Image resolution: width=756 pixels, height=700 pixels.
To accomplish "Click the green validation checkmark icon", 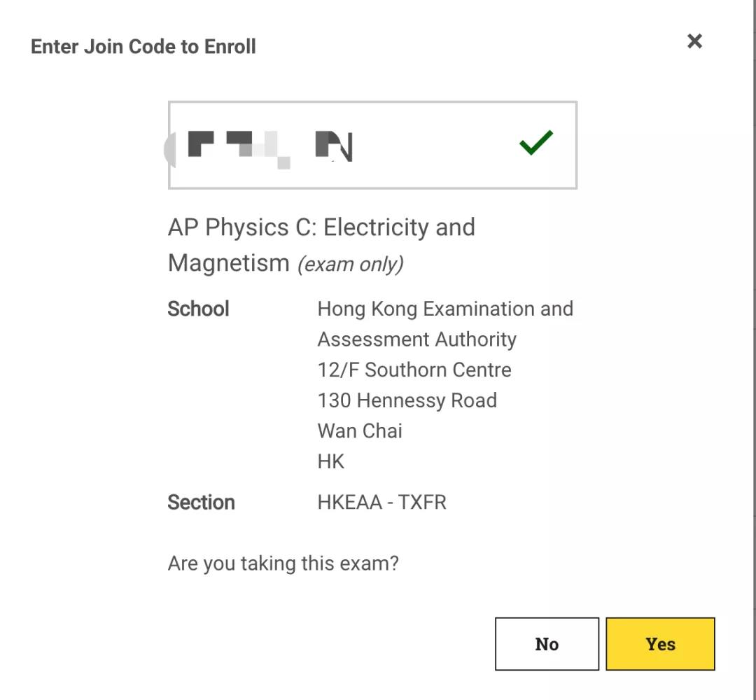I will point(536,143).
